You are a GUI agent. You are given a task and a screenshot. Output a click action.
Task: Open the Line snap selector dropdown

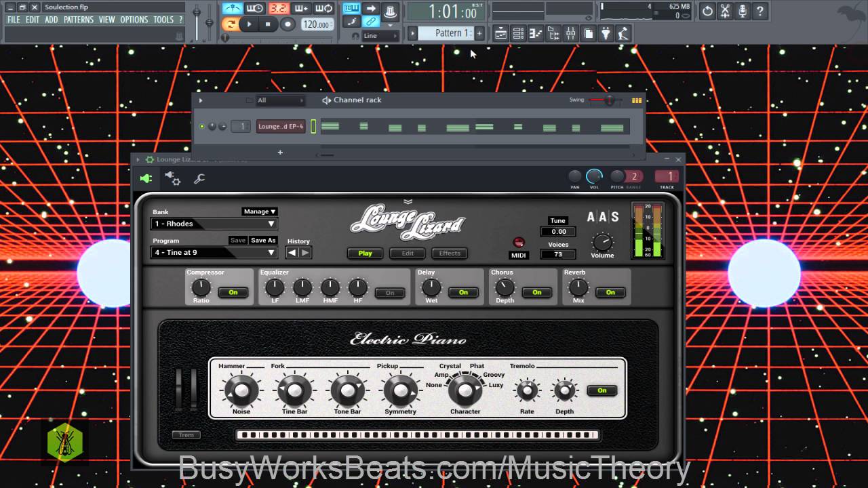click(380, 36)
